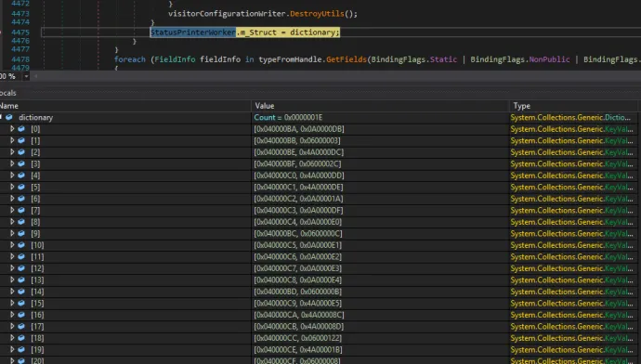641x364 pixels.
Task: Sort locals by the Type column header
Action: pyautogui.click(x=573, y=106)
